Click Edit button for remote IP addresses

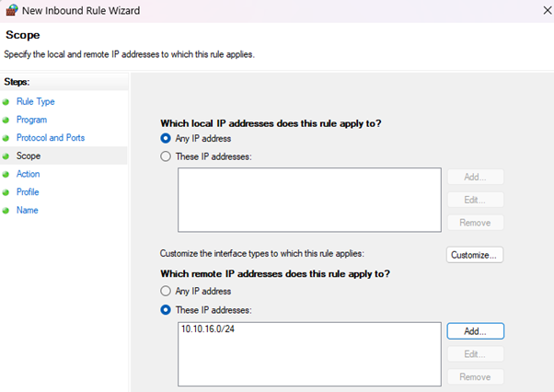[475, 354]
